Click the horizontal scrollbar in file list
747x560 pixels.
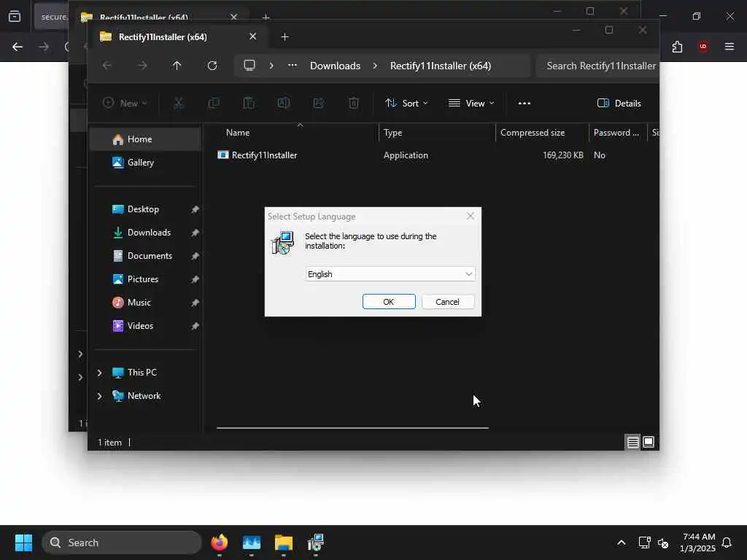tap(352, 427)
